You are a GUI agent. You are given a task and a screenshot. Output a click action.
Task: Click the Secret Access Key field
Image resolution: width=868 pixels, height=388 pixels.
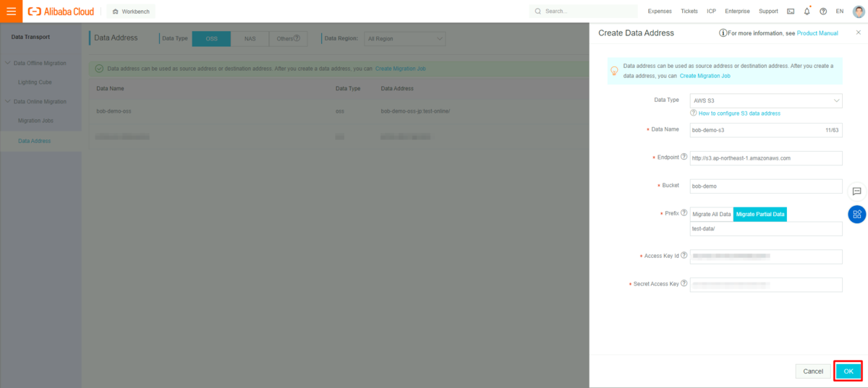click(x=766, y=285)
